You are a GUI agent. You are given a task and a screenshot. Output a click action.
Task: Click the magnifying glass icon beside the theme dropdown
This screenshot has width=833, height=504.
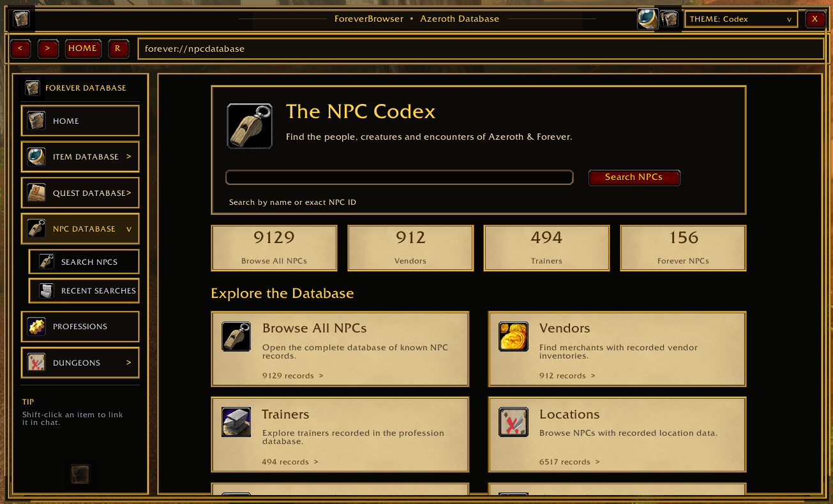(648, 19)
